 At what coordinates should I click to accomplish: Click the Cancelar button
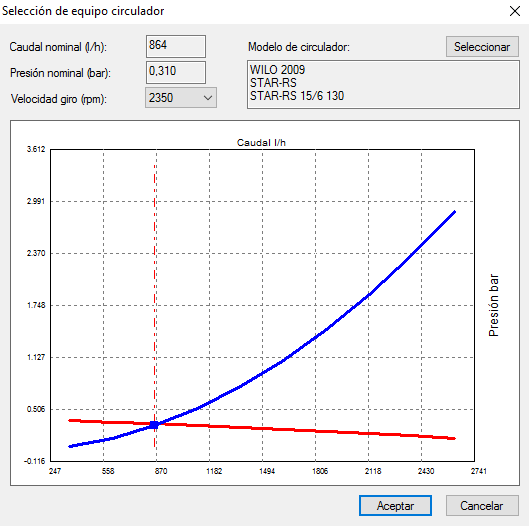click(482, 505)
